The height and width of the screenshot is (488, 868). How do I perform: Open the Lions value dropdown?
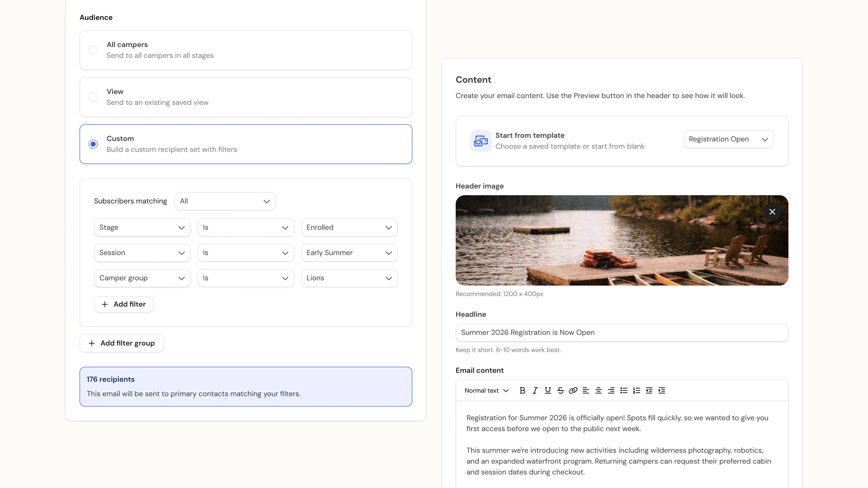click(x=349, y=278)
